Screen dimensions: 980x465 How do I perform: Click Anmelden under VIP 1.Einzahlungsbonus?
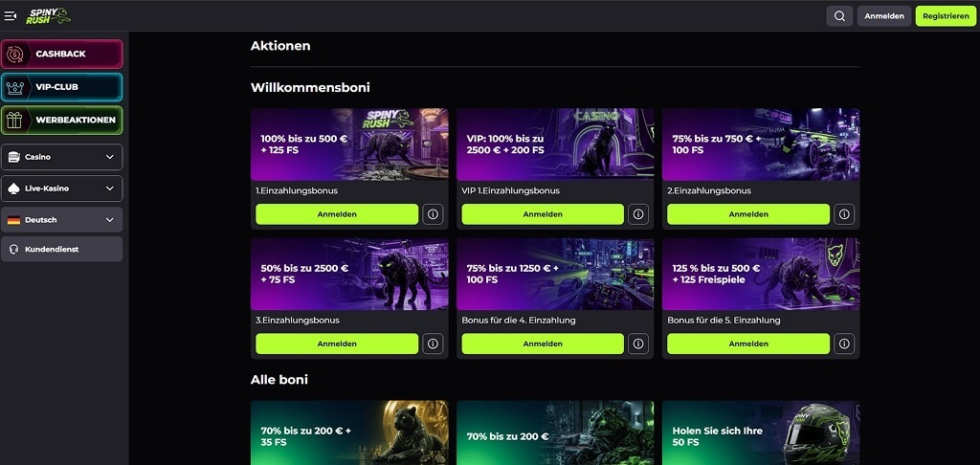point(543,214)
